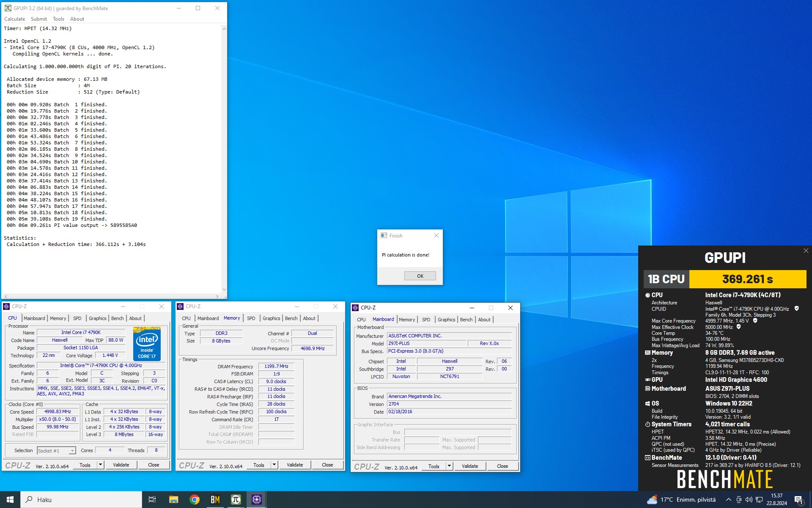Launch Google Chrome from the taskbar
The width and height of the screenshot is (812, 508).
point(194,500)
